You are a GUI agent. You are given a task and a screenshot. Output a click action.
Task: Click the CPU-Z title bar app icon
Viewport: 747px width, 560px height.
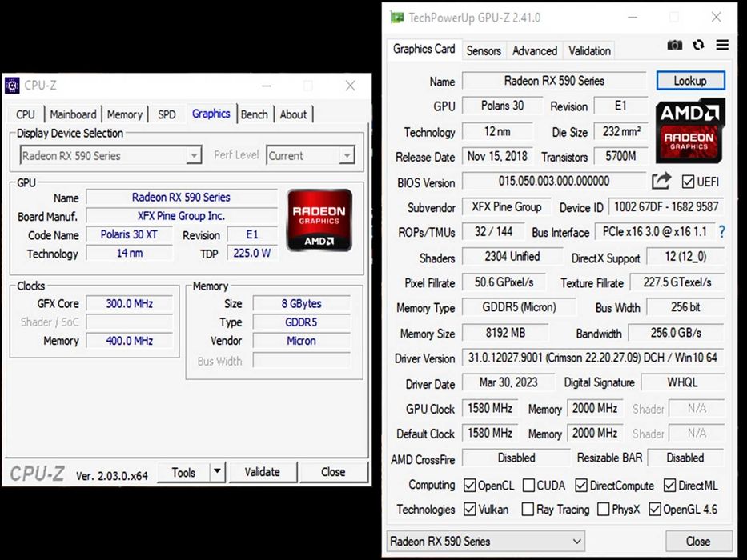click(12, 86)
